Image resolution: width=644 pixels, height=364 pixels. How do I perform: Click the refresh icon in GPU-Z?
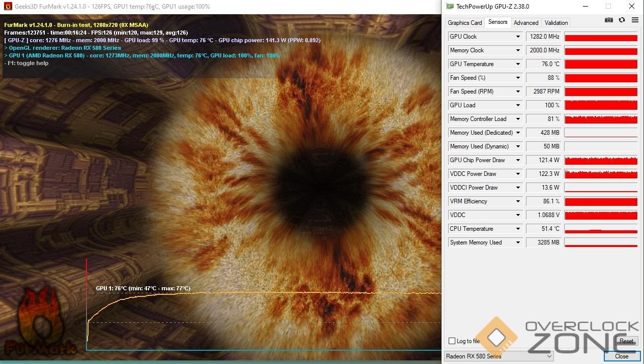pyautogui.click(x=622, y=20)
